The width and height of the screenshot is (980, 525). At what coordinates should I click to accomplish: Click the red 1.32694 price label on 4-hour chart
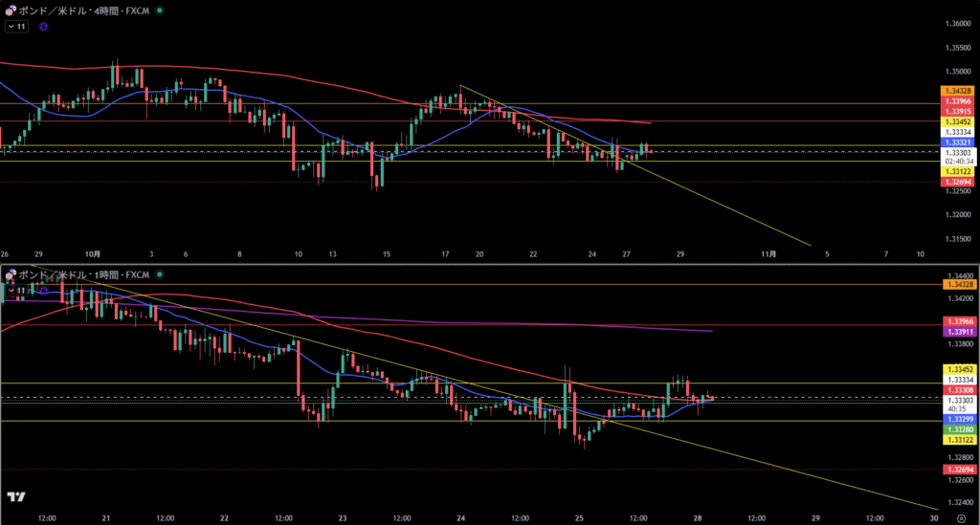(x=958, y=182)
